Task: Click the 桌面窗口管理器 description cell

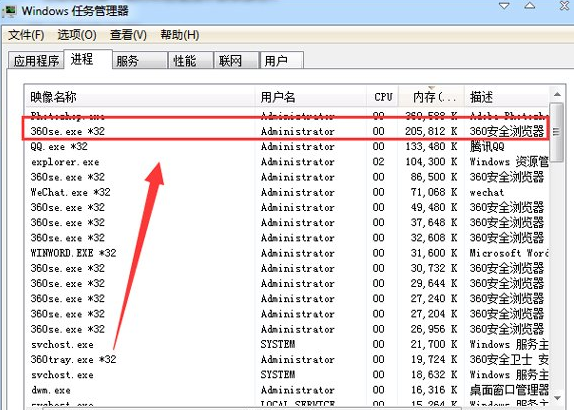Action: (x=509, y=390)
